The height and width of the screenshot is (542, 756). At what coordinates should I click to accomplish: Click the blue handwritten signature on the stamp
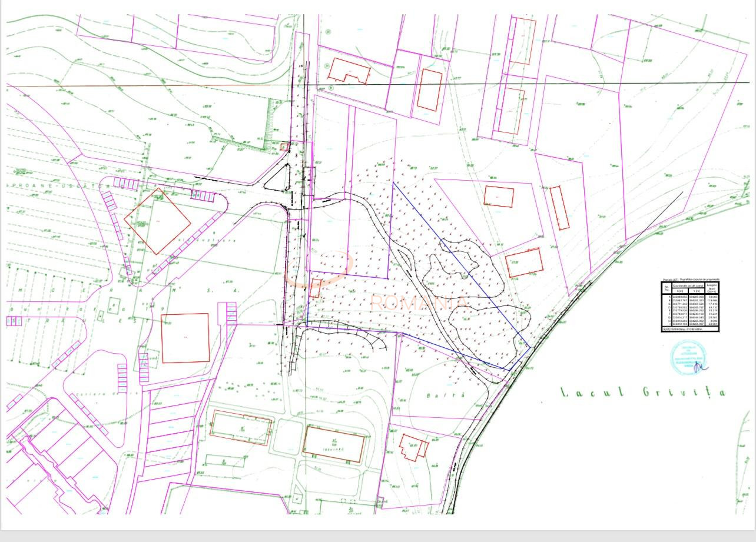point(701,366)
